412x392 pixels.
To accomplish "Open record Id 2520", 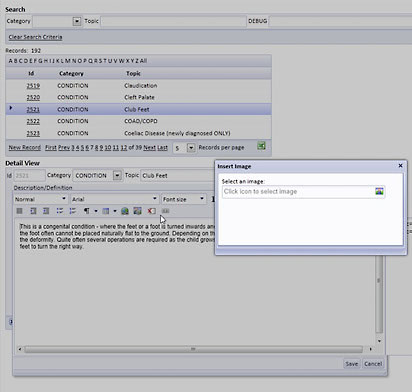I will click(x=33, y=97).
